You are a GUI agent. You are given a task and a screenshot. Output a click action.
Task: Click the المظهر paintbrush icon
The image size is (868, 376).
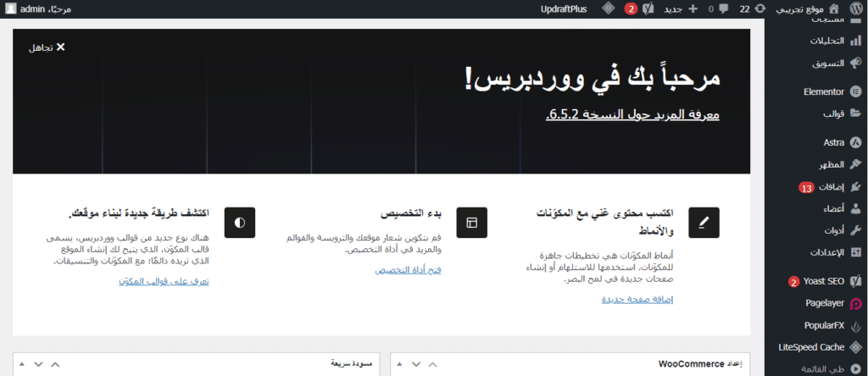point(856,164)
